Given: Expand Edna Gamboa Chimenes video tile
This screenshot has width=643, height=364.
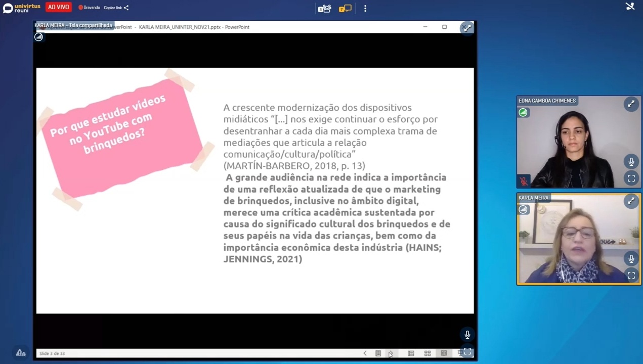Looking at the screenshot, I should coord(631,104).
